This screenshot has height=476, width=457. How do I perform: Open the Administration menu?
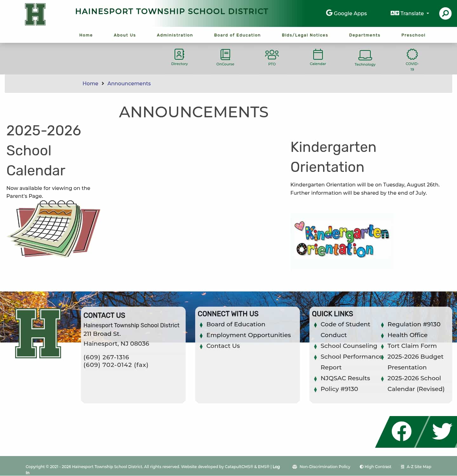(x=175, y=35)
